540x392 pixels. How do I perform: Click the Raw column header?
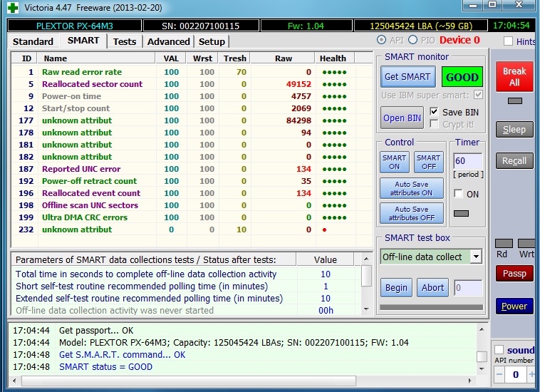point(283,58)
